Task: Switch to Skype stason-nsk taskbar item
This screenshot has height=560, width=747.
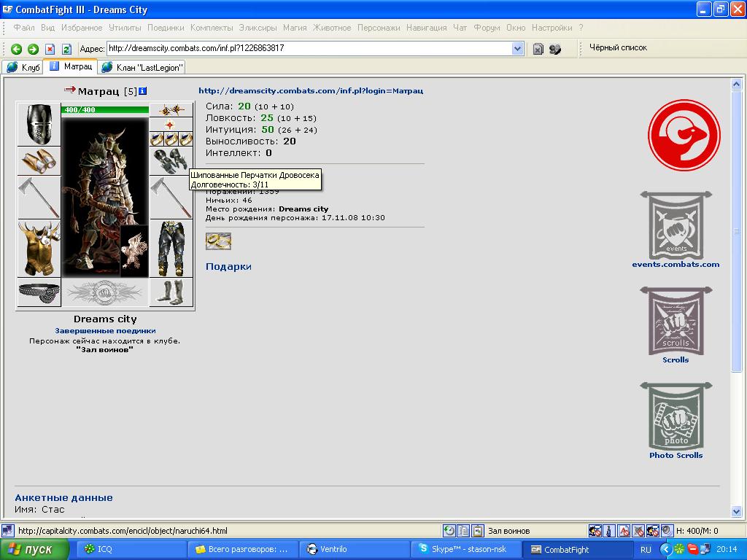Action: point(465,549)
